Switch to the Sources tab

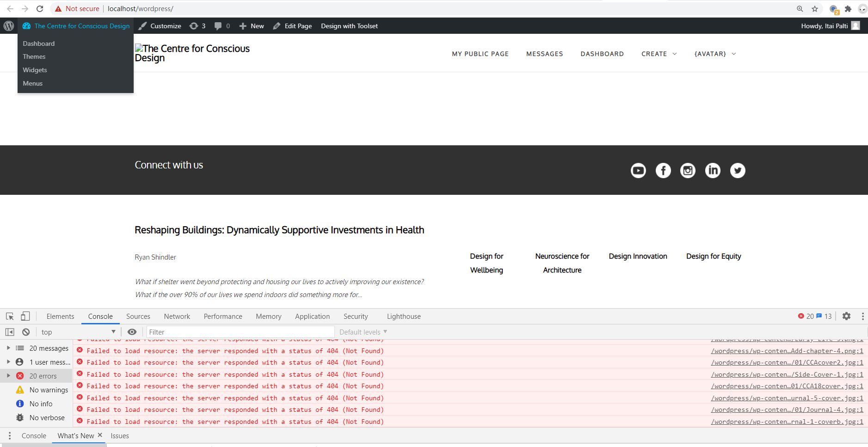(138, 317)
